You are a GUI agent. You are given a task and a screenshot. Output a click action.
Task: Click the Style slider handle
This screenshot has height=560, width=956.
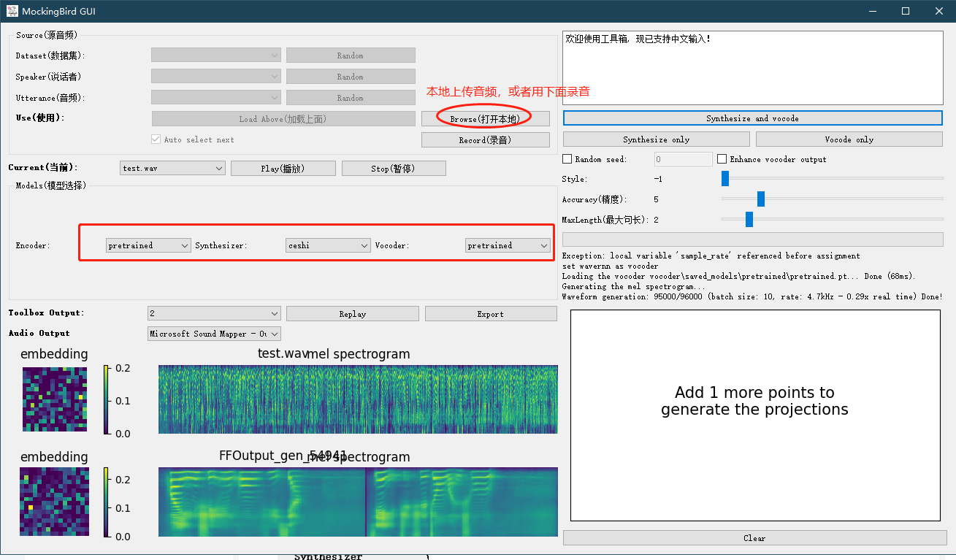click(725, 179)
